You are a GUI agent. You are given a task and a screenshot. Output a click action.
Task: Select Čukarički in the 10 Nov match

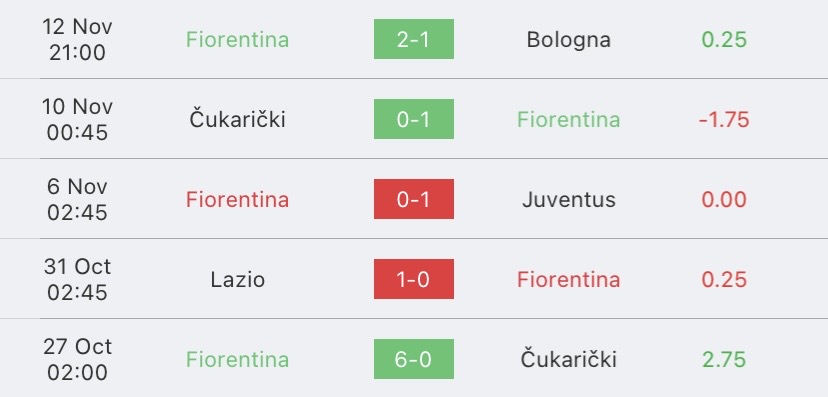(x=238, y=119)
